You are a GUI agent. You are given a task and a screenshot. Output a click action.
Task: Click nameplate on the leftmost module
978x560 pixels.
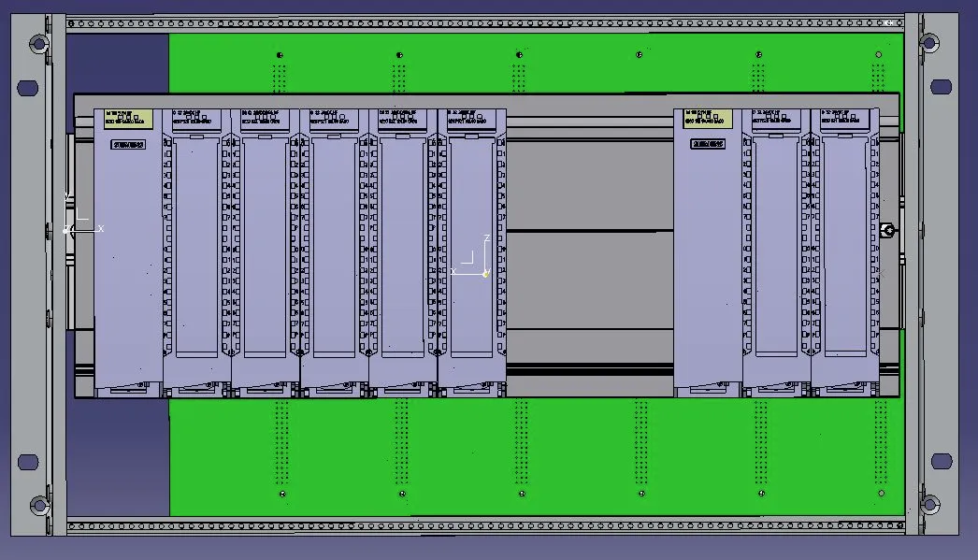click(131, 145)
